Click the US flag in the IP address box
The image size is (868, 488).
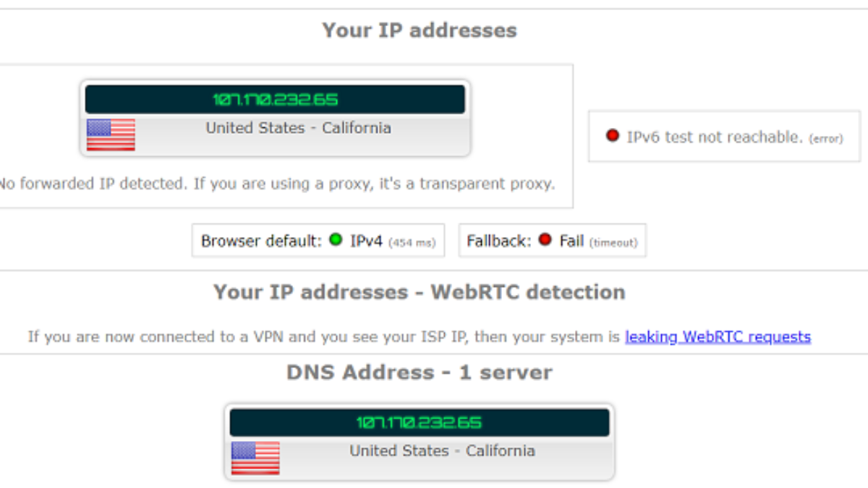click(x=111, y=134)
